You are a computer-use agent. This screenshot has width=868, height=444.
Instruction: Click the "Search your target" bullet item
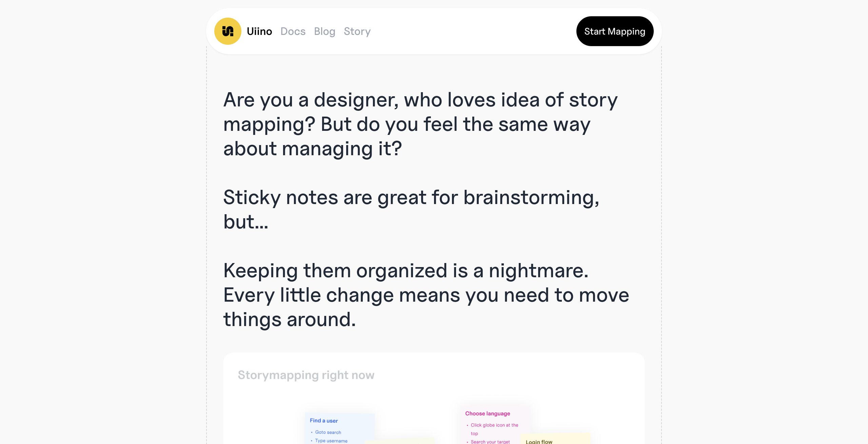490,442
